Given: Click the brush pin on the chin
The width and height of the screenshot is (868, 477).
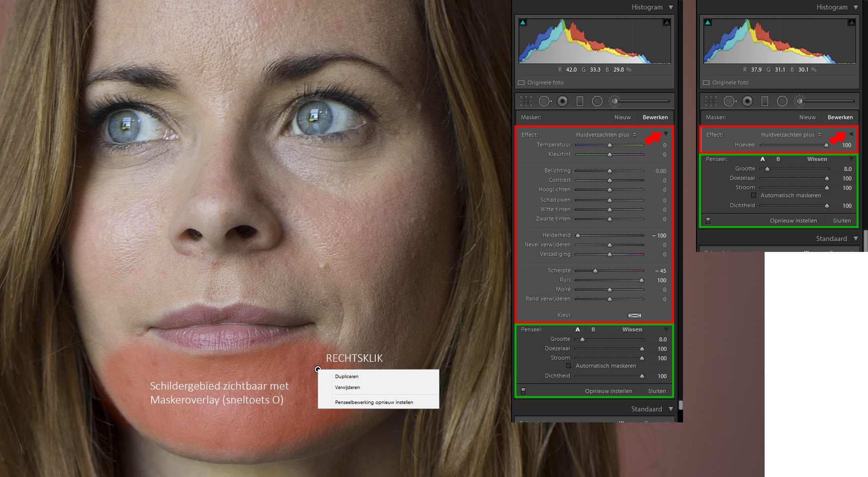Looking at the screenshot, I should tap(318, 369).
